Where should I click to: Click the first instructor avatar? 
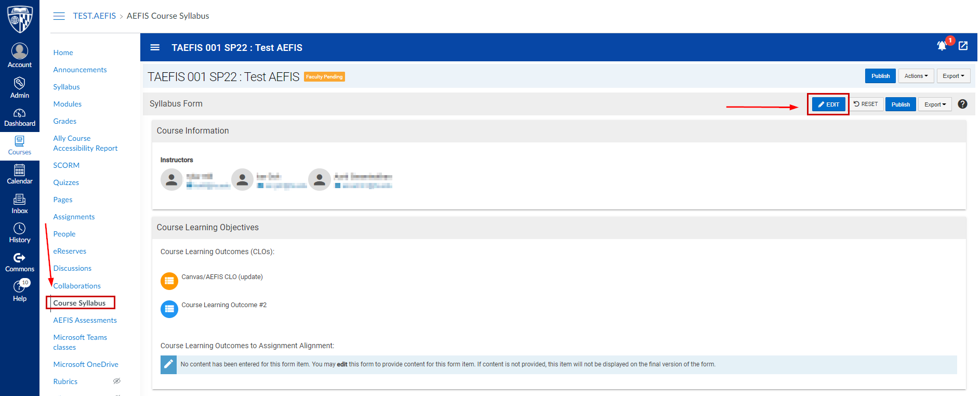(x=171, y=180)
